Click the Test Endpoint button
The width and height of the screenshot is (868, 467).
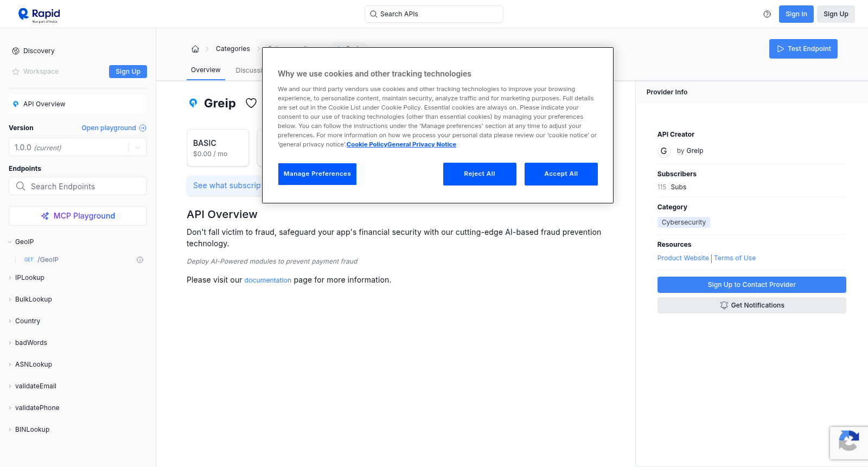[803, 49]
